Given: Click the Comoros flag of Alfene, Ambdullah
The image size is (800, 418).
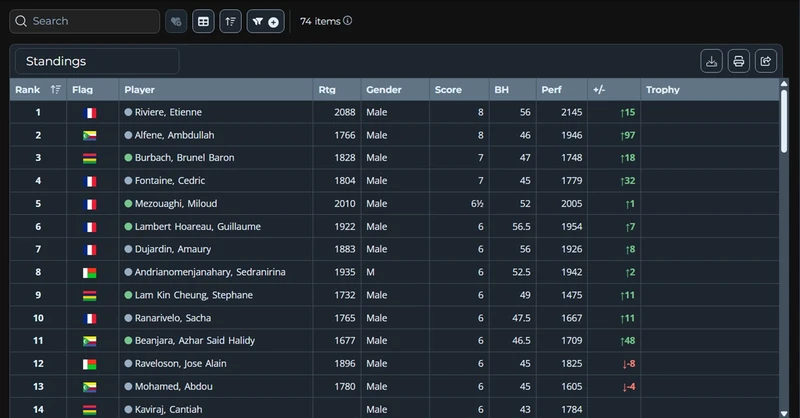Looking at the screenshot, I should pos(90,135).
